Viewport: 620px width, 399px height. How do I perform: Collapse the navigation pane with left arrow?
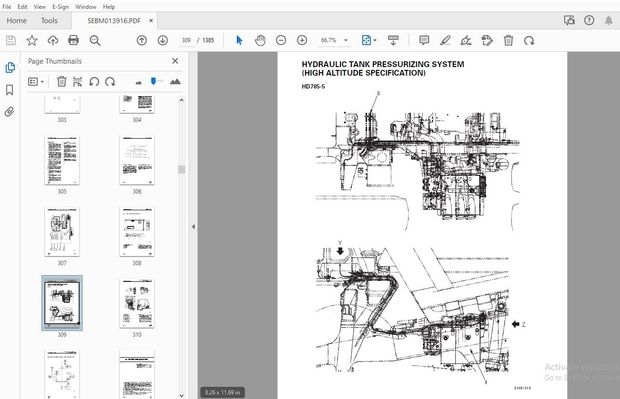[x=193, y=227]
